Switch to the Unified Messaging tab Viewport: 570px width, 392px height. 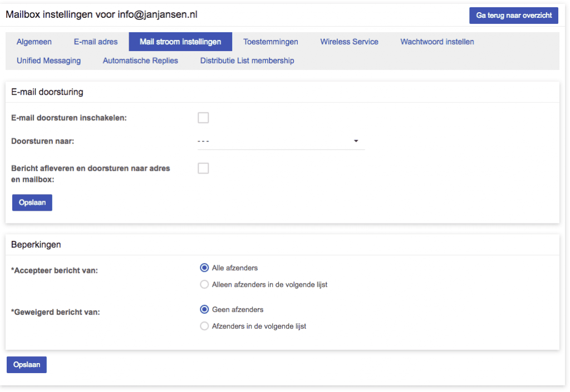click(x=48, y=61)
